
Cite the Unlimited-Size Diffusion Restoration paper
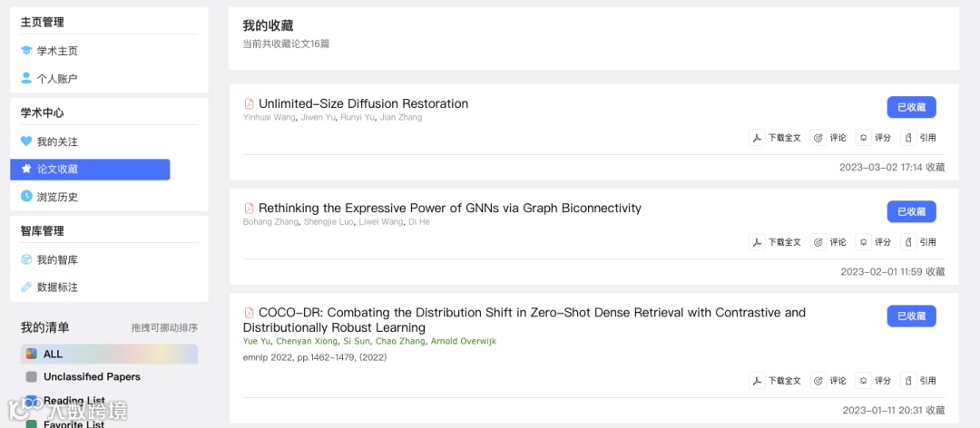(920, 138)
